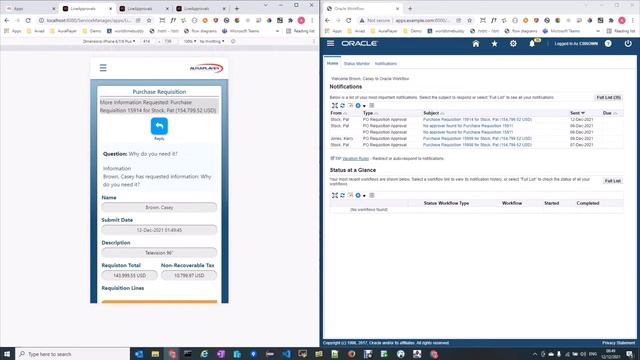The image size is (640, 360).
Task: Click Status at a Glance Full List button
Action: coord(613,181)
